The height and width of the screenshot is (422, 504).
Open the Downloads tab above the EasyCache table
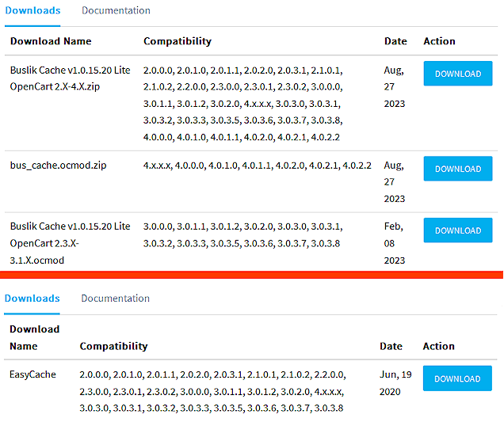click(x=32, y=298)
